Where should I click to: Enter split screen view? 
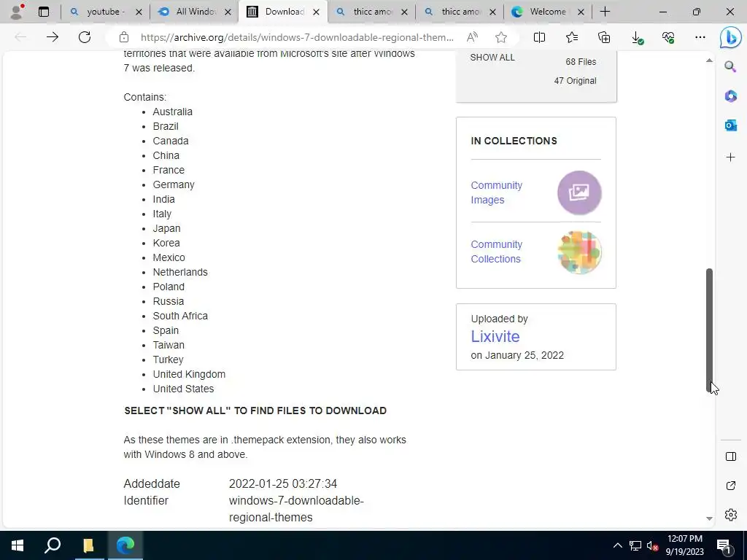coord(539,37)
